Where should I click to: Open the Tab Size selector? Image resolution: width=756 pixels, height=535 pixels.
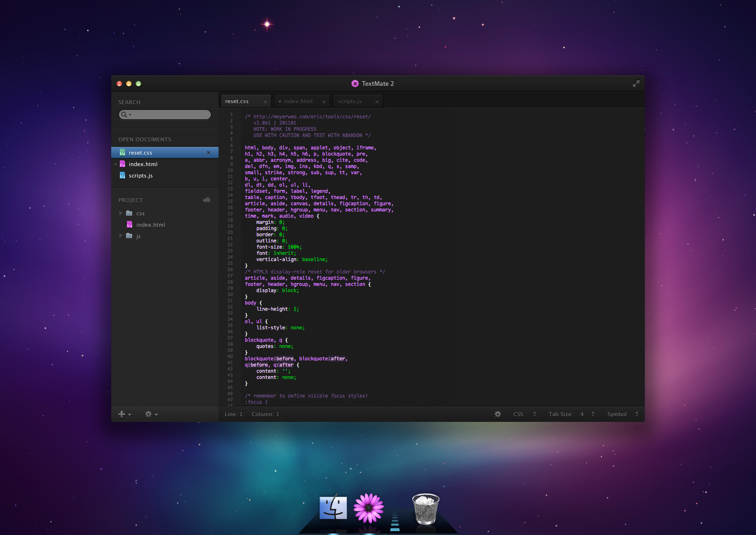572,414
